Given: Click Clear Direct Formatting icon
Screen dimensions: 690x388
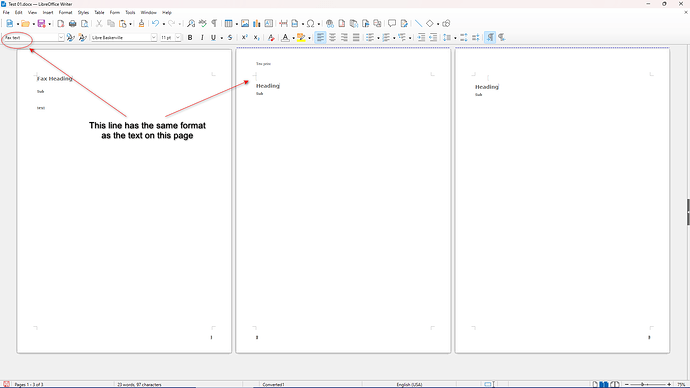Looking at the screenshot, I should tap(271, 38).
